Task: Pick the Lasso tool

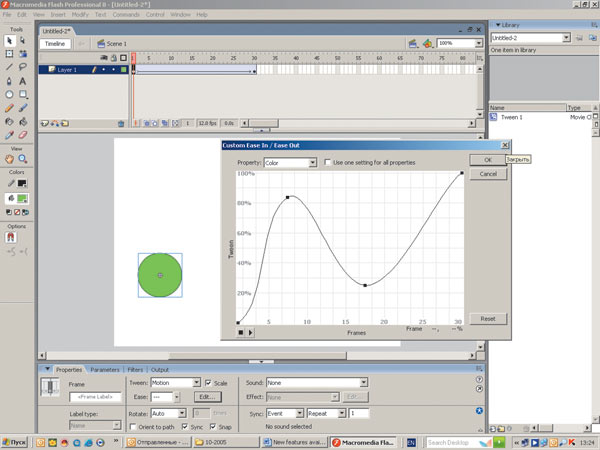Action: [23, 68]
